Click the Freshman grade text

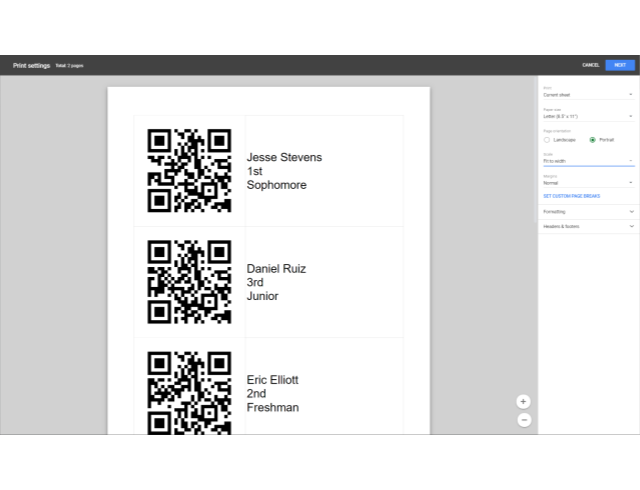point(273,408)
